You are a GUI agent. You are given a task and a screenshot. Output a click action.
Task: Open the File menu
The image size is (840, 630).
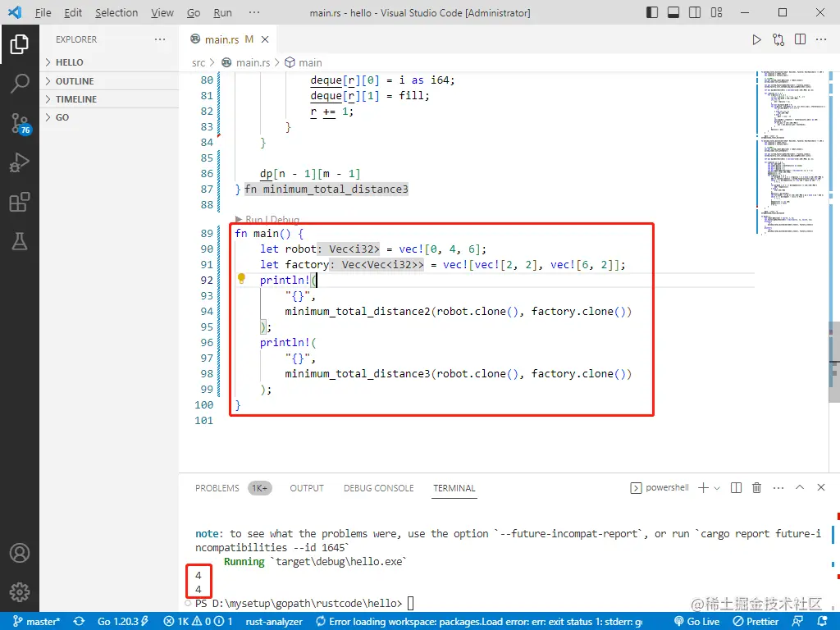click(x=43, y=12)
